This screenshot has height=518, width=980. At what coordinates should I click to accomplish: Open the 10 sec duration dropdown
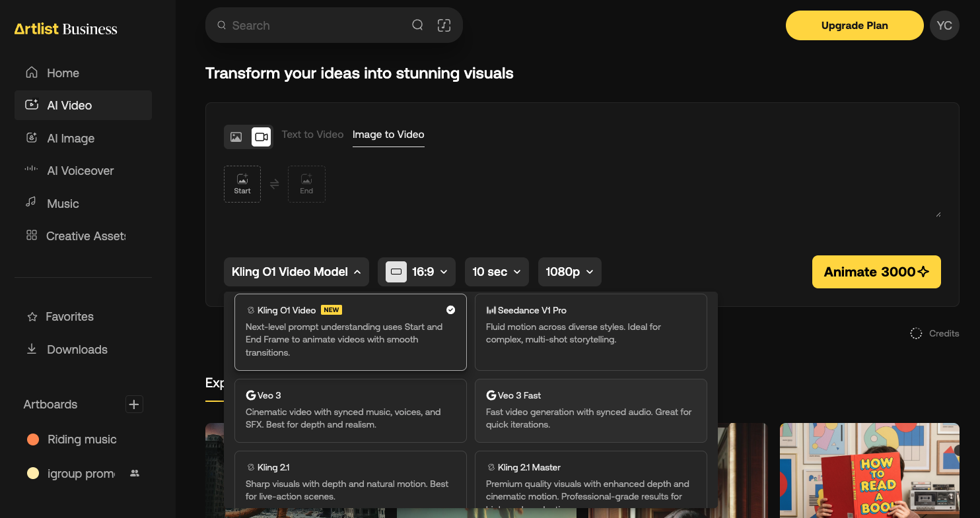point(497,272)
